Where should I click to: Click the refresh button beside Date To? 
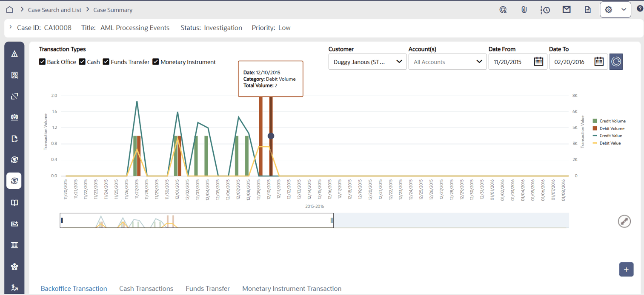coord(616,62)
